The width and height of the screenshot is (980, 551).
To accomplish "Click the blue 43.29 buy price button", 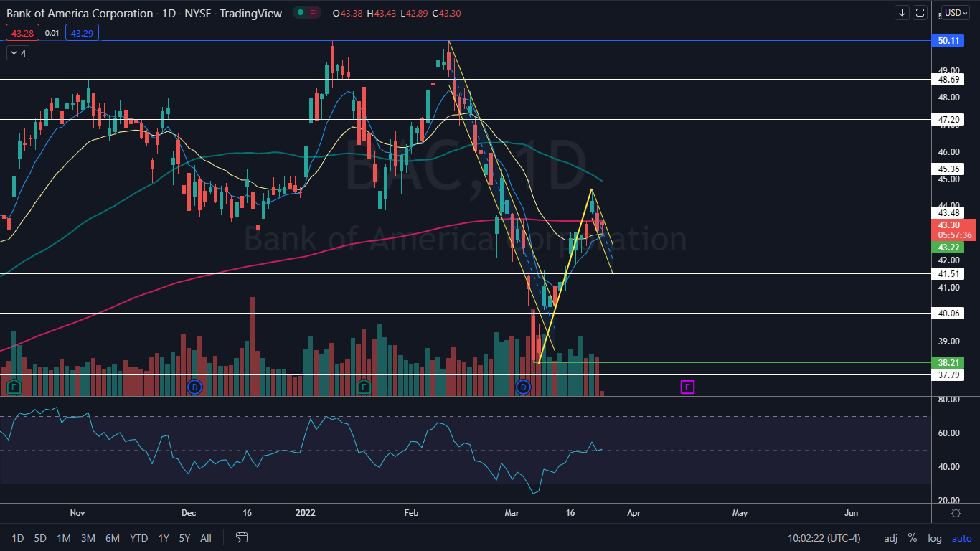I will pos(82,32).
